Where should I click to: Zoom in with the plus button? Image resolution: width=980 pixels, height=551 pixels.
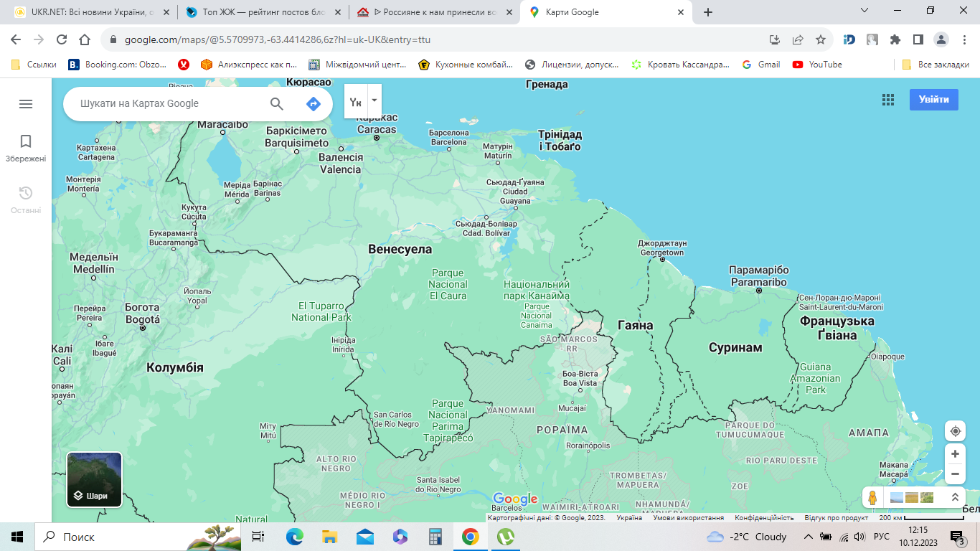click(955, 454)
